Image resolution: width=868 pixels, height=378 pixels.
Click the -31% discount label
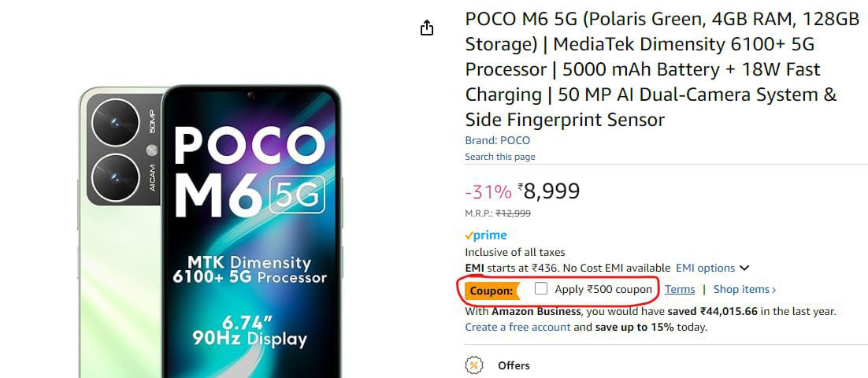(488, 192)
